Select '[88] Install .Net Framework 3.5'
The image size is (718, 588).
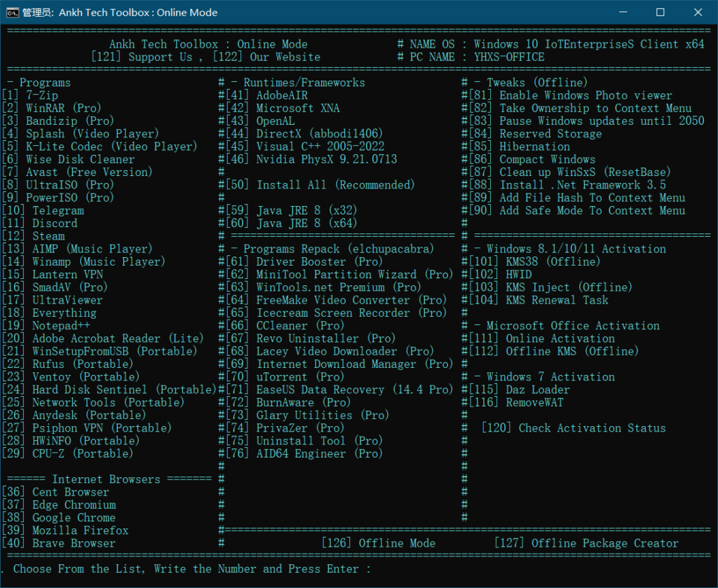point(567,185)
